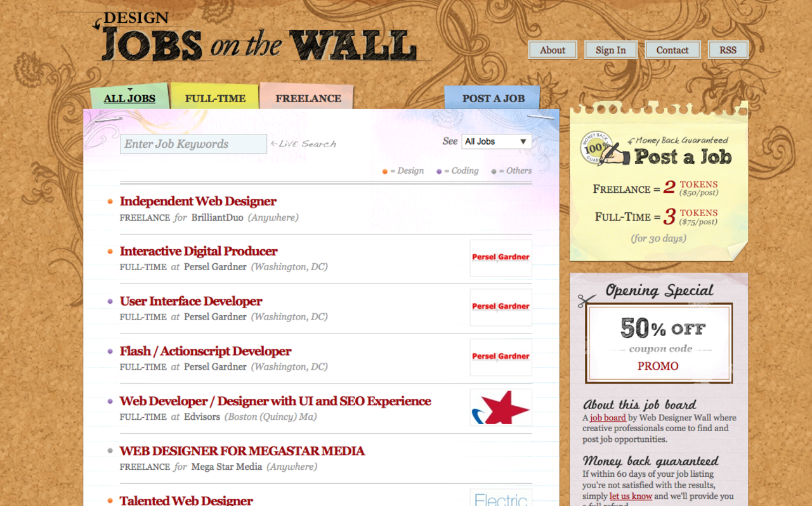812x506 pixels.
Task: Click the RSS button
Action: [728, 49]
